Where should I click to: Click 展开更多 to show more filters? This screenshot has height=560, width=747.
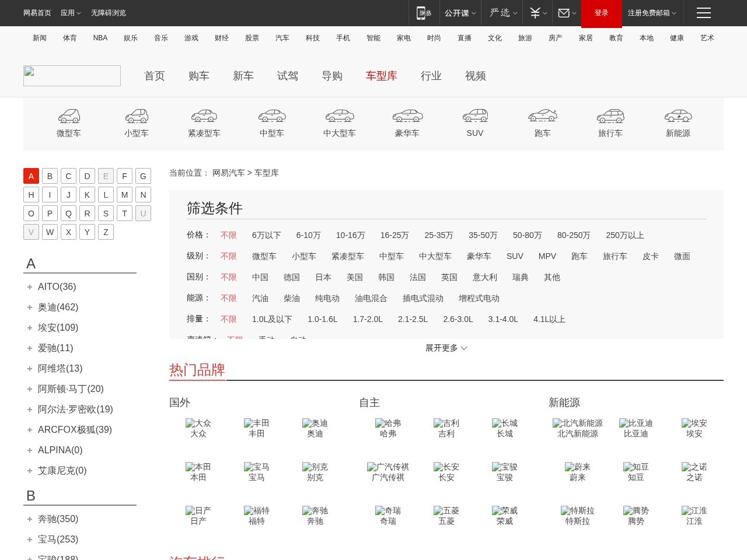pyautogui.click(x=446, y=348)
